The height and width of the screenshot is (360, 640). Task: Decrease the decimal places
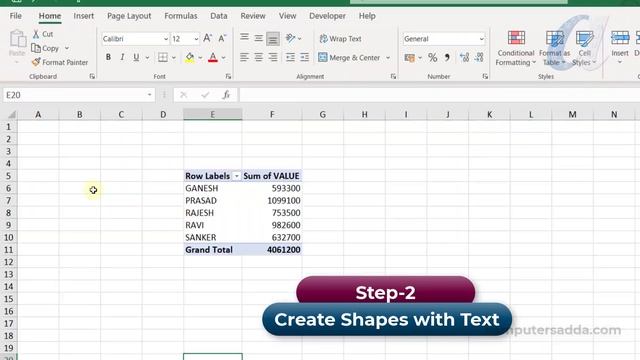(x=479, y=58)
